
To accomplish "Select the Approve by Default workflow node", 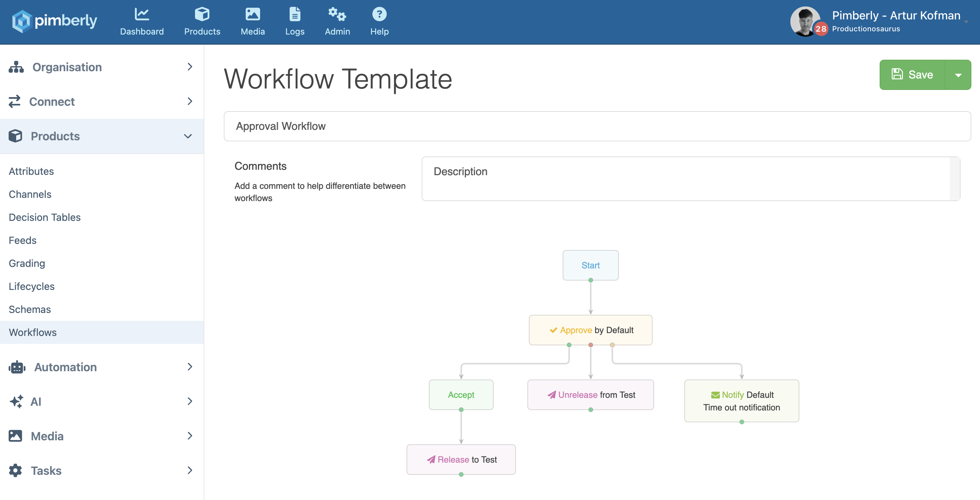I will pos(590,330).
